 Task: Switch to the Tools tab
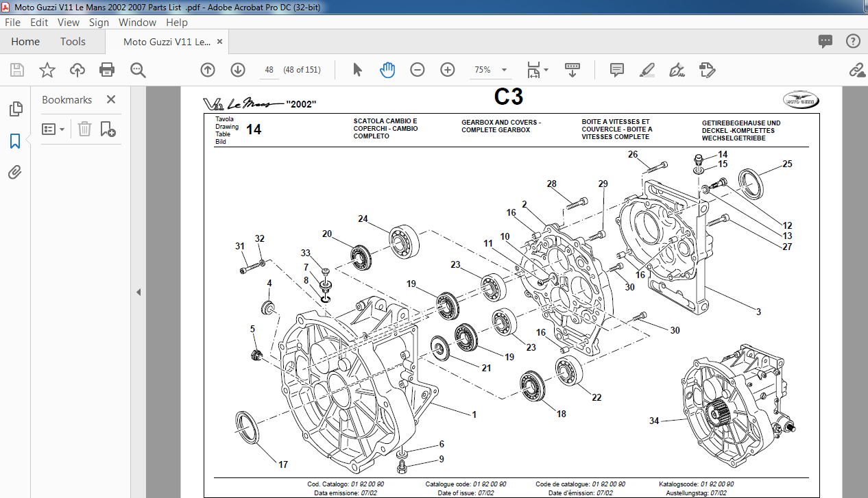tap(73, 41)
